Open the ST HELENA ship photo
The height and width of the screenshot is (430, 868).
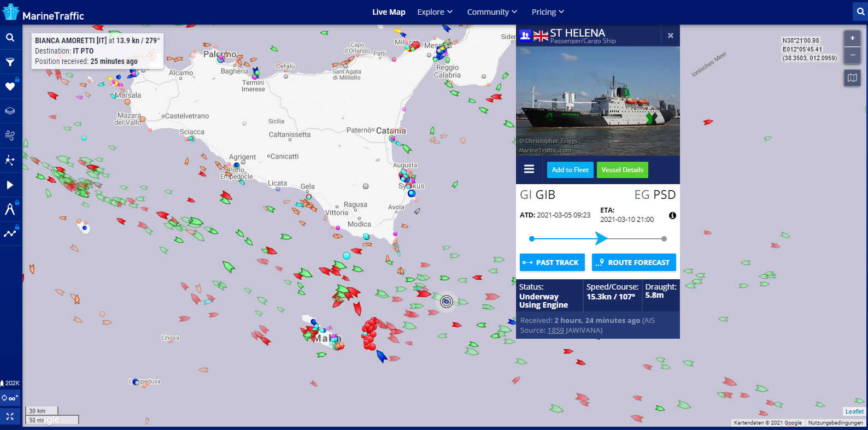pos(598,101)
